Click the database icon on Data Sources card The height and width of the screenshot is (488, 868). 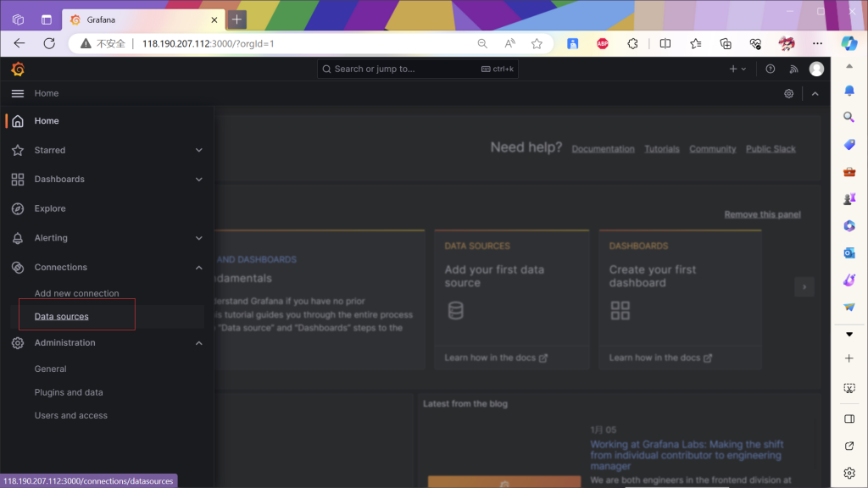pyautogui.click(x=455, y=310)
